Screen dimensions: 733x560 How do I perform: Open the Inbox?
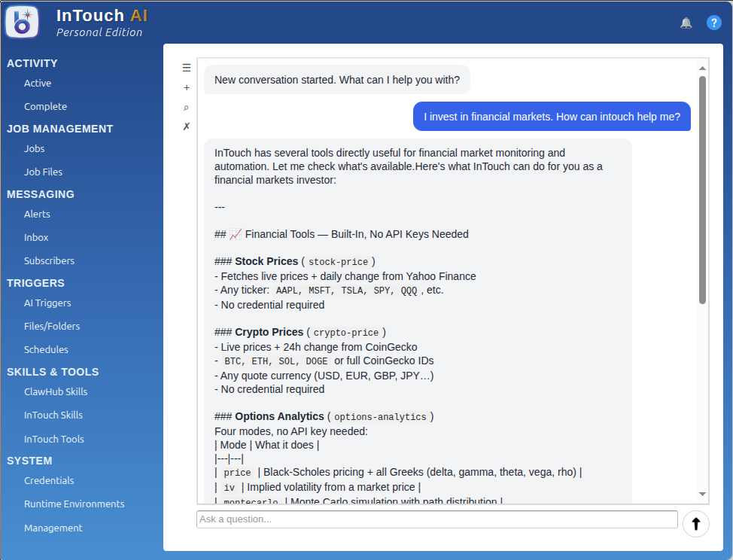point(36,237)
